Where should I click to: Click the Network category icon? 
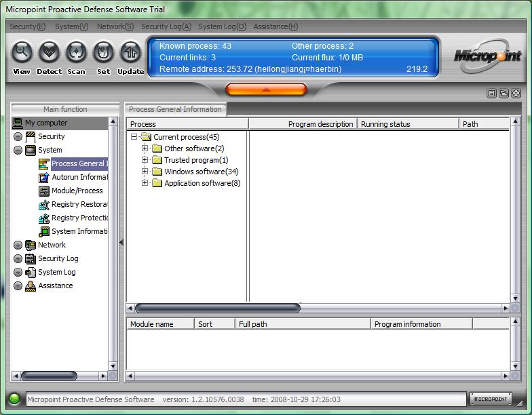pyautogui.click(x=31, y=245)
